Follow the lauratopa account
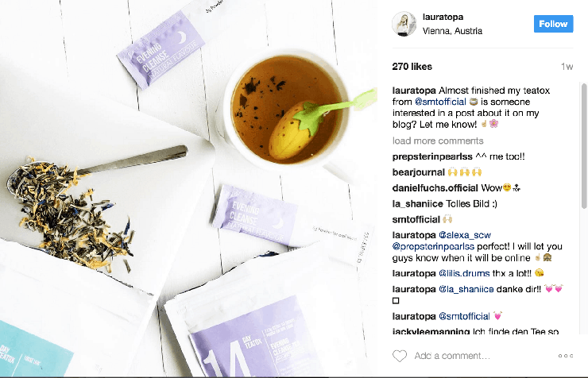Viewport: 588px width, 378px height. [x=553, y=24]
